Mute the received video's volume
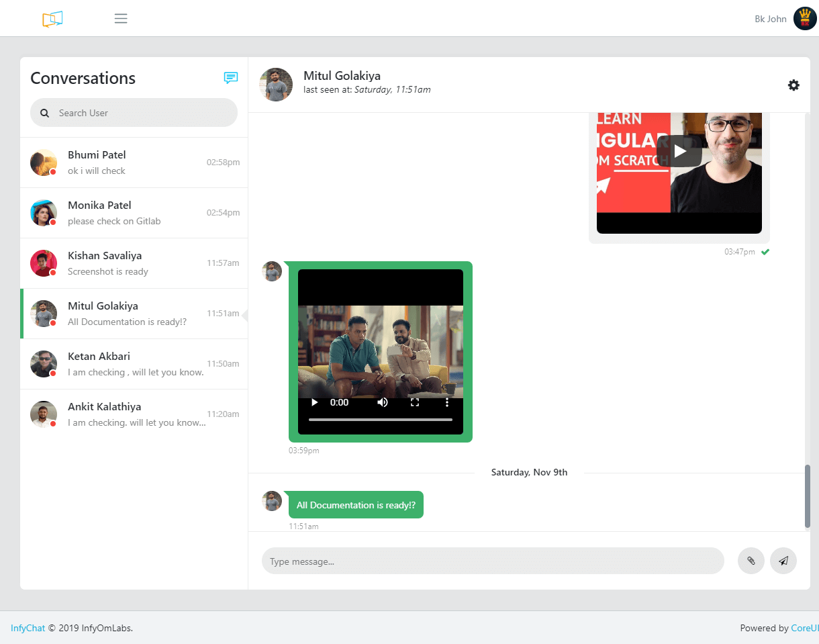819x644 pixels. click(x=383, y=402)
